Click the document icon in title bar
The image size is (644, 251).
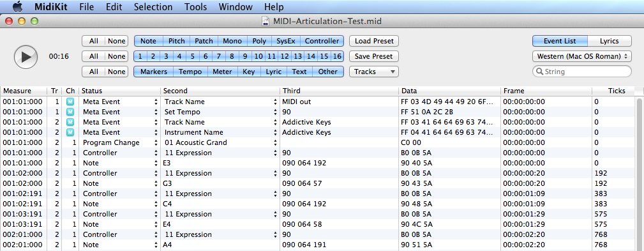266,20
